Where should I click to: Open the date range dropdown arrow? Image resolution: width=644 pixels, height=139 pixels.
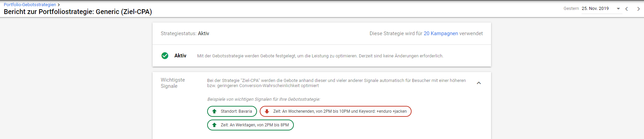(618, 9)
